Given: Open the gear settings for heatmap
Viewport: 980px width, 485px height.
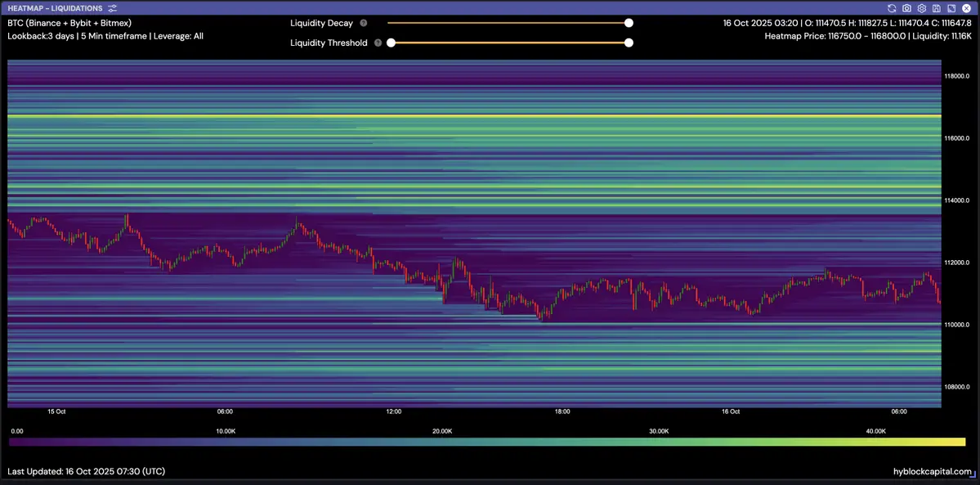Looking at the screenshot, I should 921,8.
